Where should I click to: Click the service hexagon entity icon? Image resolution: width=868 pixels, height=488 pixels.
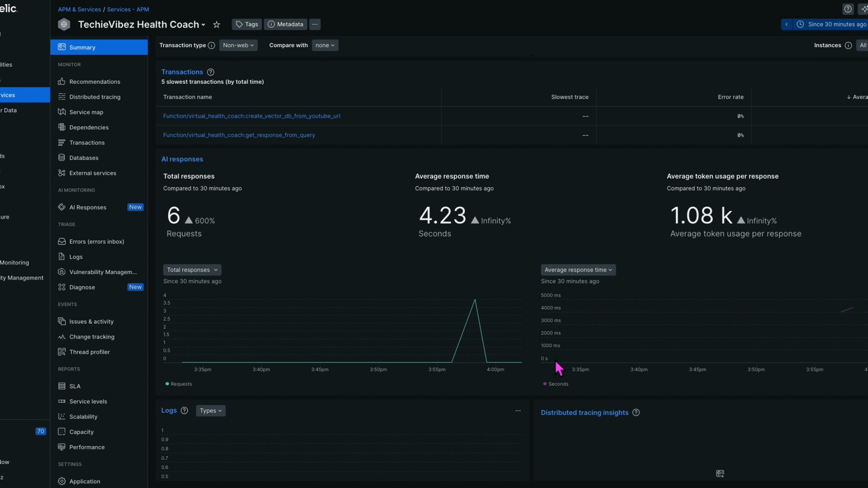(x=64, y=24)
